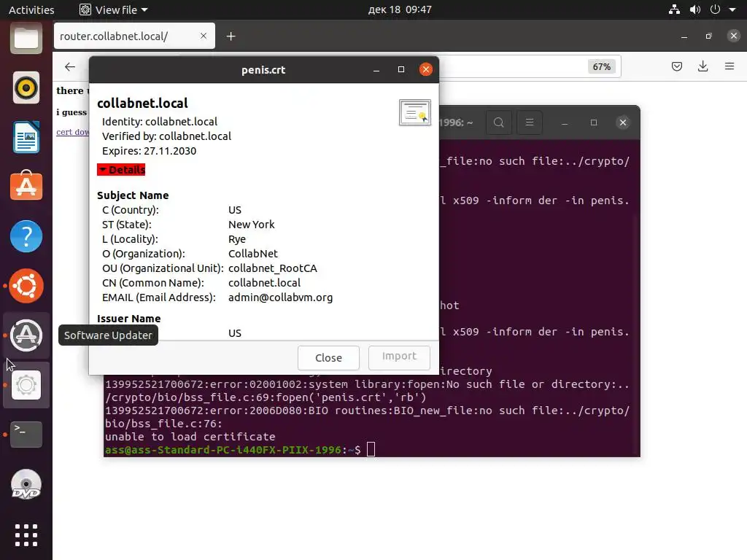This screenshot has height=560, width=747.
Task: Close the penis.crt certificate window
Action: [426, 69]
